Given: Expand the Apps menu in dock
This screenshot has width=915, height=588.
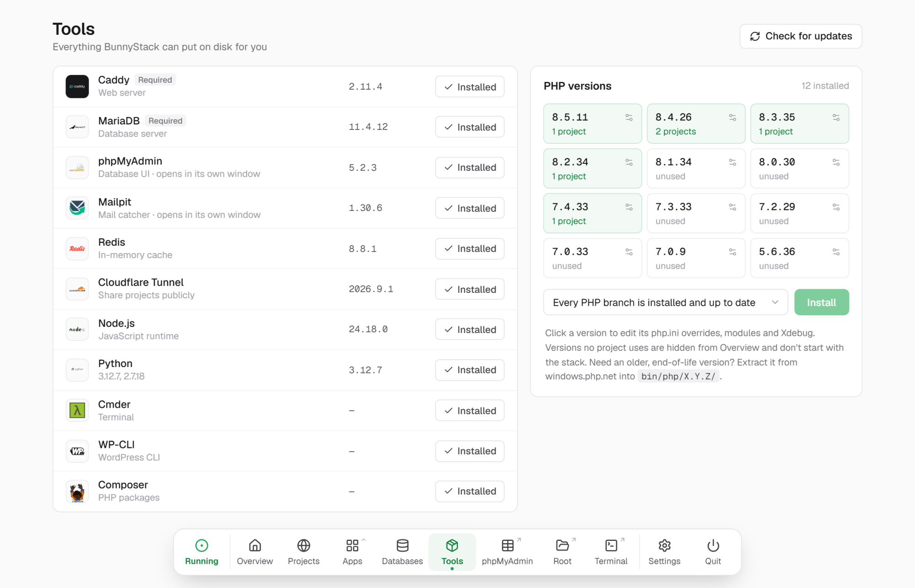Looking at the screenshot, I should [352, 552].
